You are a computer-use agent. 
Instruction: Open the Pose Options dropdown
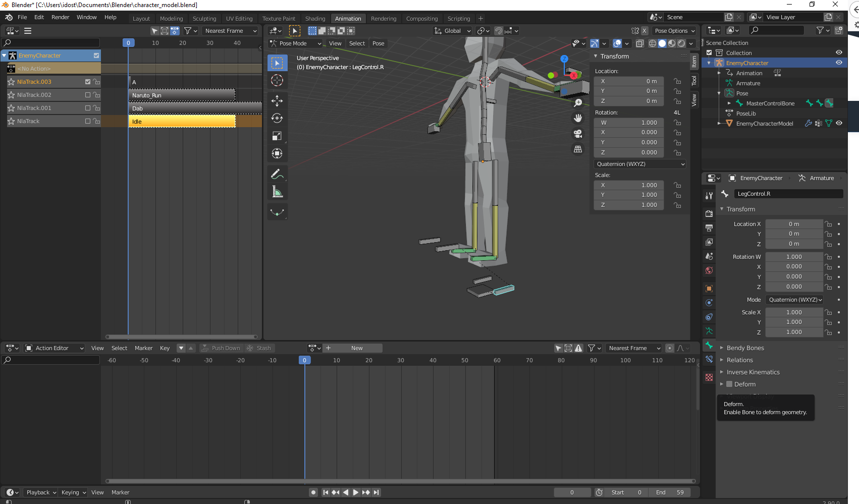(675, 31)
